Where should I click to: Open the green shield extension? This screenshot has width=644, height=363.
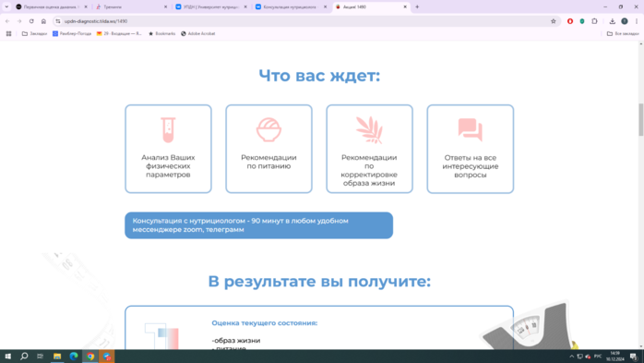pyautogui.click(x=582, y=21)
